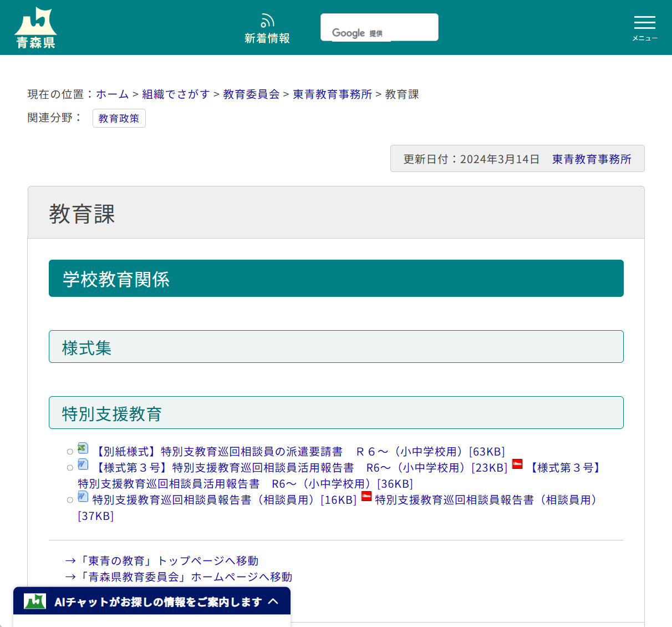This screenshot has height=627, width=672.
Task: Click the Excel icon beside 別紙様式 派遣要請書
Action: coord(83,448)
